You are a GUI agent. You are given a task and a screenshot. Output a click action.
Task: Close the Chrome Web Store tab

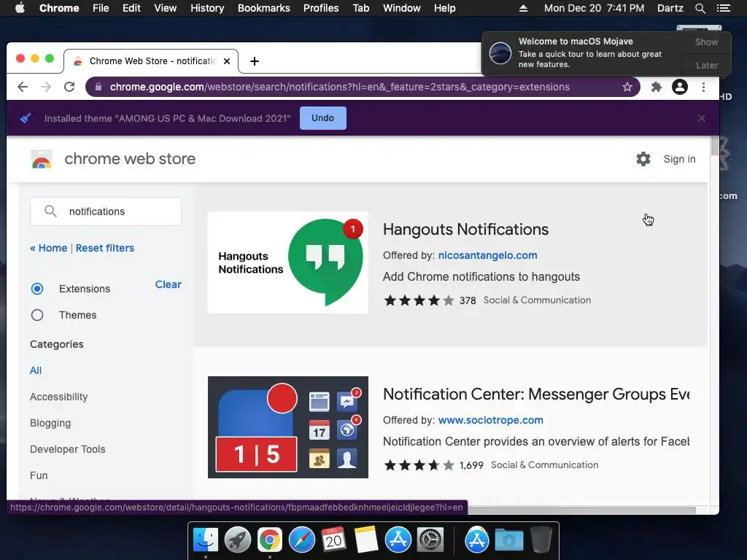click(x=227, y=61)
